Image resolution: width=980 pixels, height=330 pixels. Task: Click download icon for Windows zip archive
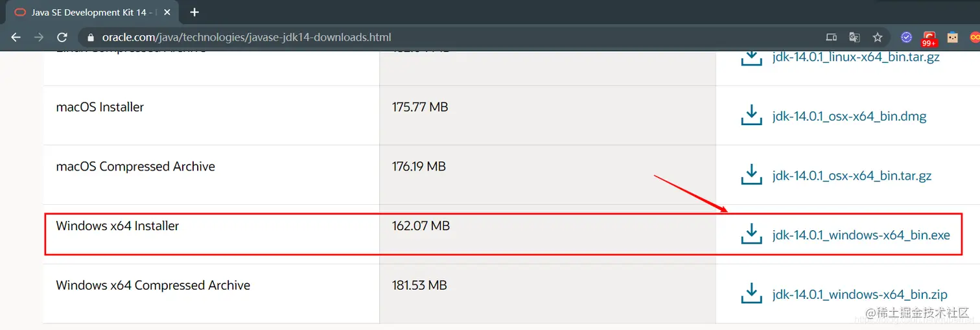(x=751, y=293)
